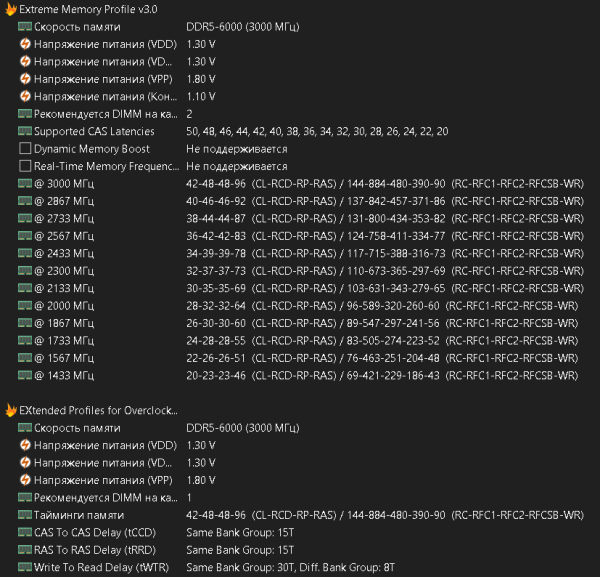
Task: Click the flame icon beside EXtended Profiles for Overclock
Action: 10,410
